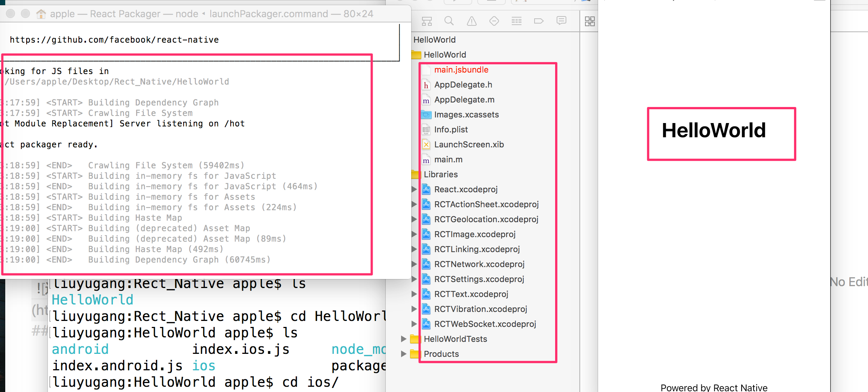This screenshot has height=392, width=868.
Task: Expand the RCTText.xcodeproj disclosure triangle
Action: click(414, 294)
